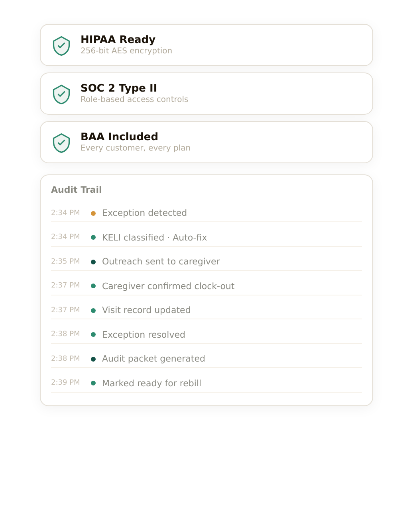Select the Caregiver confirmed clock-out entry
413x532 pixels.
point(168,286)
